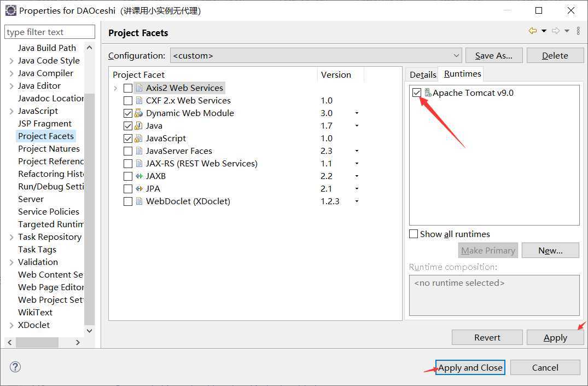Click Save As... button
588x386 pixels.
(x=494, y=55)
